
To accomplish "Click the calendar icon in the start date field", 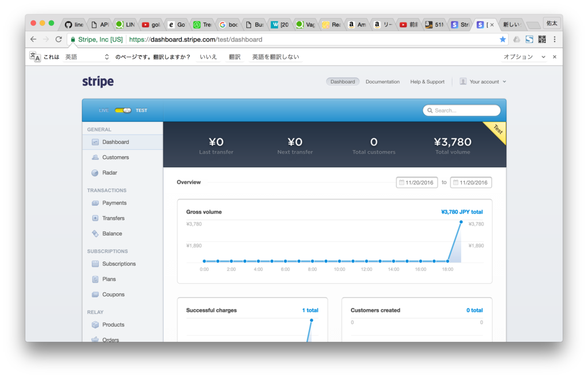I will (401, 183).
